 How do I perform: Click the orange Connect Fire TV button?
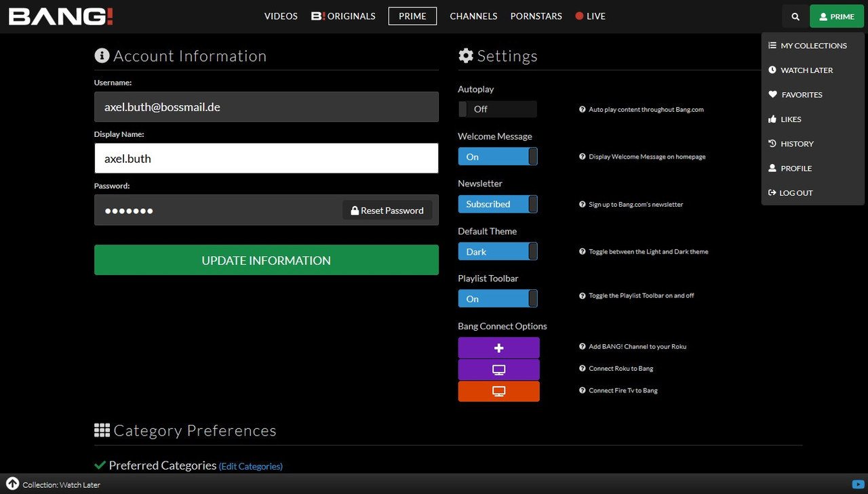pos(499,392)
